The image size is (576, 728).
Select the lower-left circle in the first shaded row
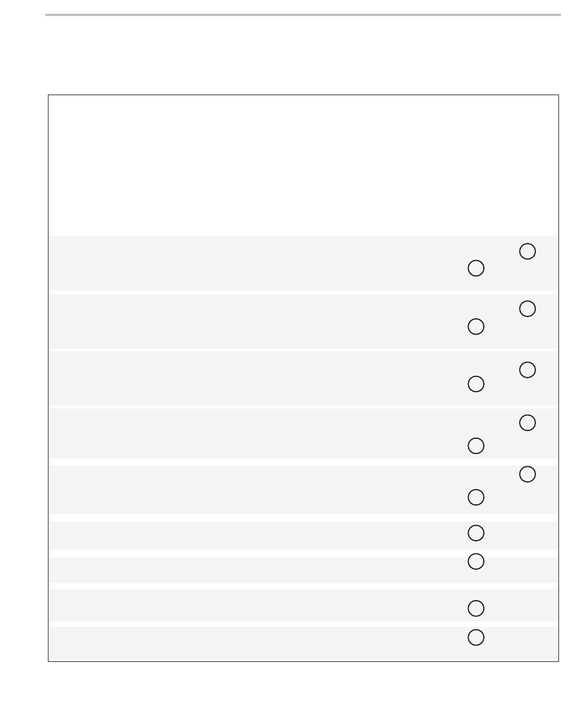coord(476,269)
